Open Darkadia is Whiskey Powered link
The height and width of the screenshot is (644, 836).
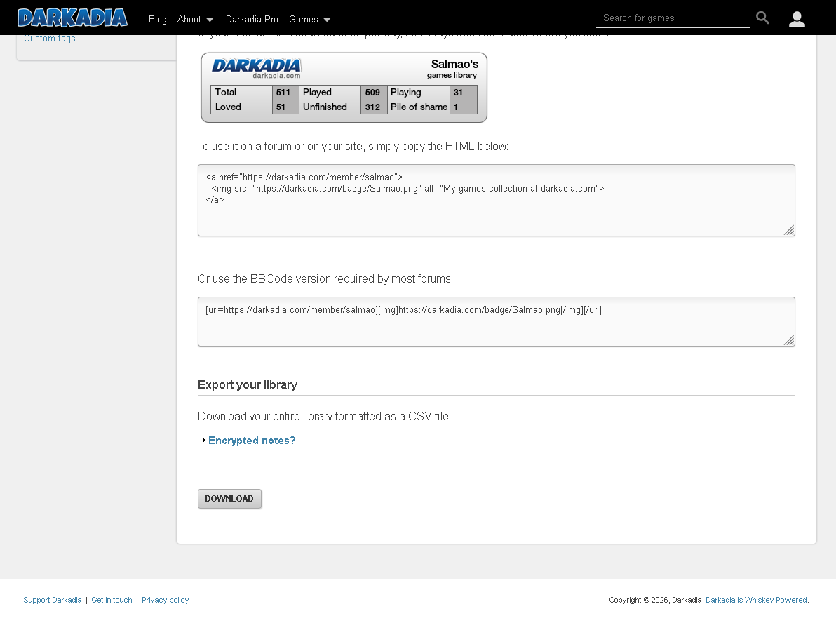(x=756, y=600)
